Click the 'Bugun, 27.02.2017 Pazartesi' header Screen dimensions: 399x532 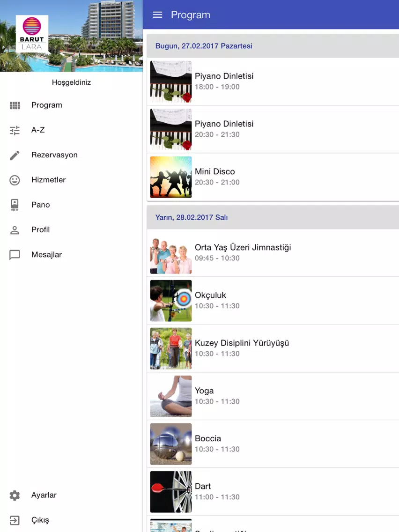click(x=204, y=46)
